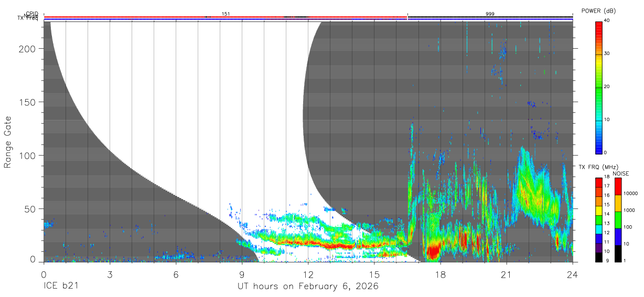
Task: Click the 10000 label on NOISE scale
Action: 630,194
